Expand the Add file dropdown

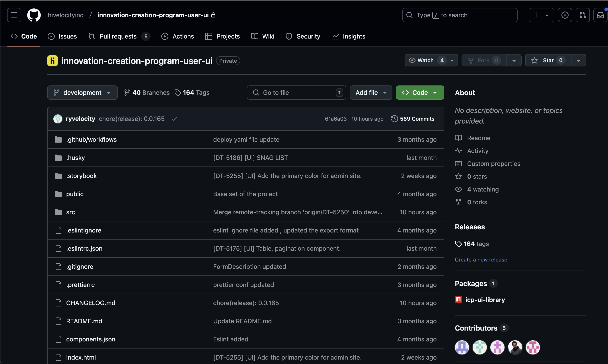pyautogui.click(x=371, y=93)
